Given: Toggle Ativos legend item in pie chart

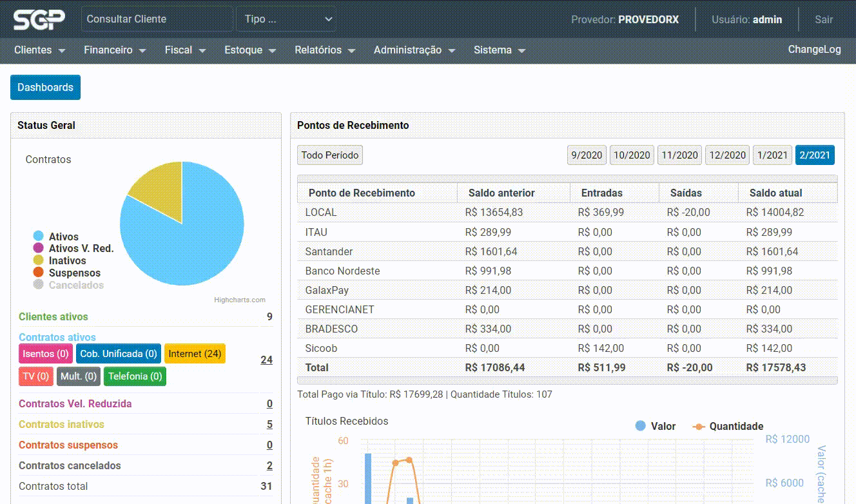Looking at the screenshot, I should pos(56,237).
